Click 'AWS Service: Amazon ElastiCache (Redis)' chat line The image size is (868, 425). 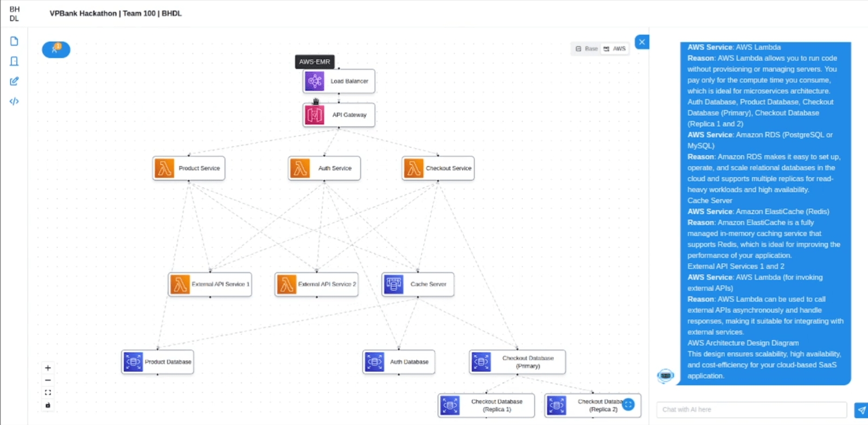(758, 212)
